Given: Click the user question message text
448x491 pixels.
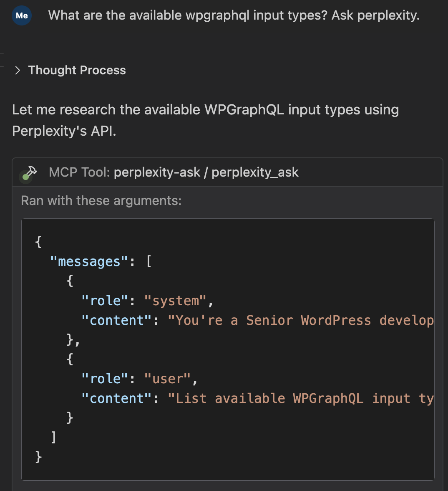Looking at the screenshot, I should tap(234, 15).
